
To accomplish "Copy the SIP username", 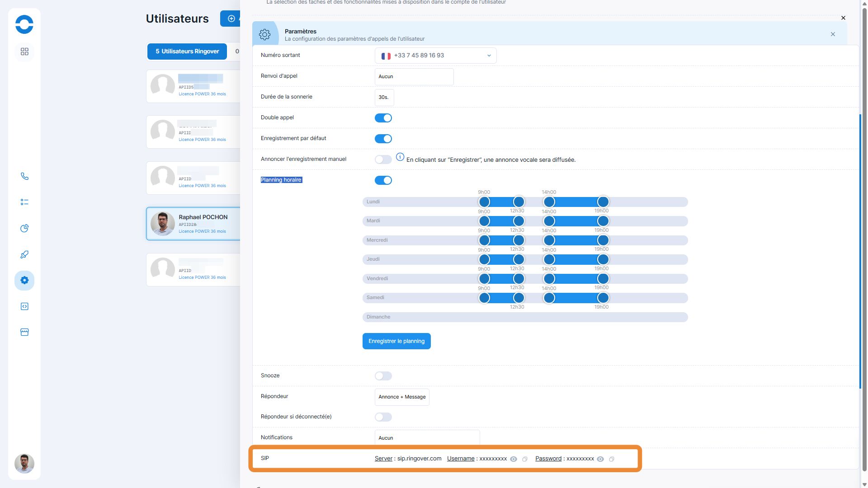I will 525,459.
